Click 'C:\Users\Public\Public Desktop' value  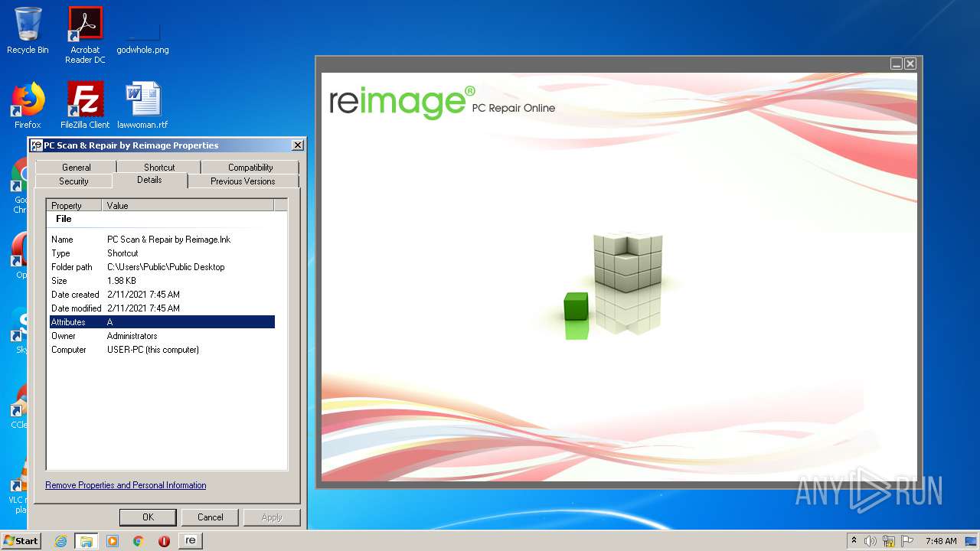click(166, 267)
